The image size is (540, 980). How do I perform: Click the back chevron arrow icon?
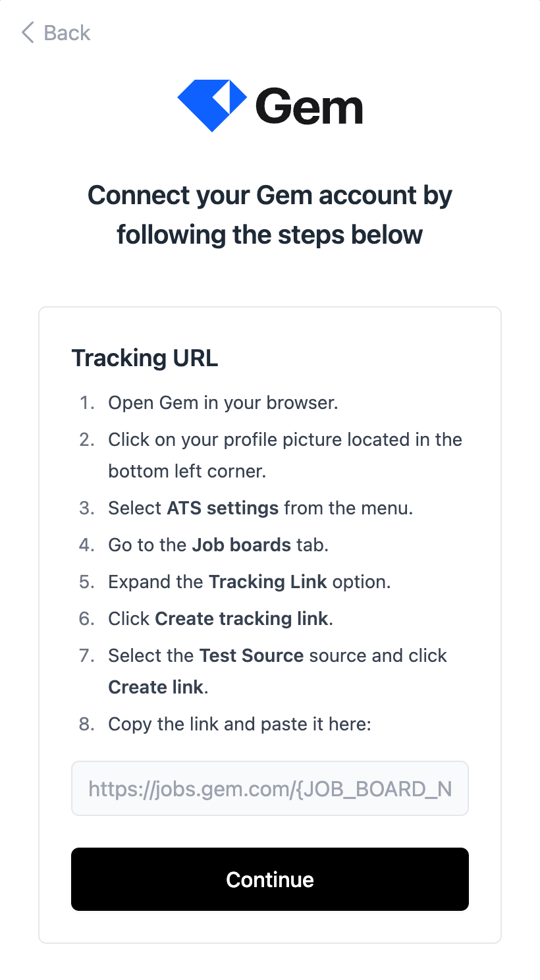(x=28, y=32)
